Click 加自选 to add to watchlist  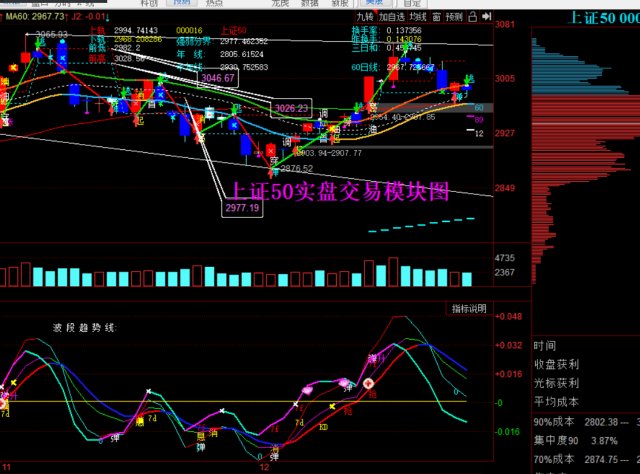tap(392, 17)
